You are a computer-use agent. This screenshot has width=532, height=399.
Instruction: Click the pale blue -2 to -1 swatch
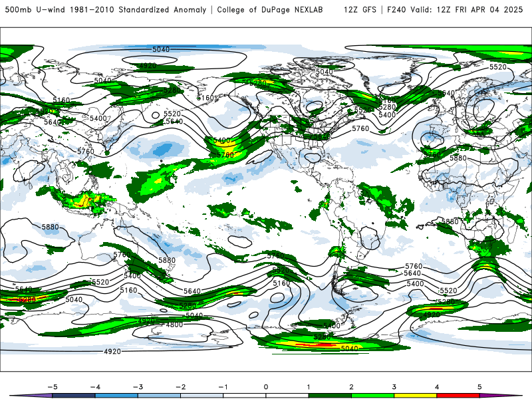202,396
